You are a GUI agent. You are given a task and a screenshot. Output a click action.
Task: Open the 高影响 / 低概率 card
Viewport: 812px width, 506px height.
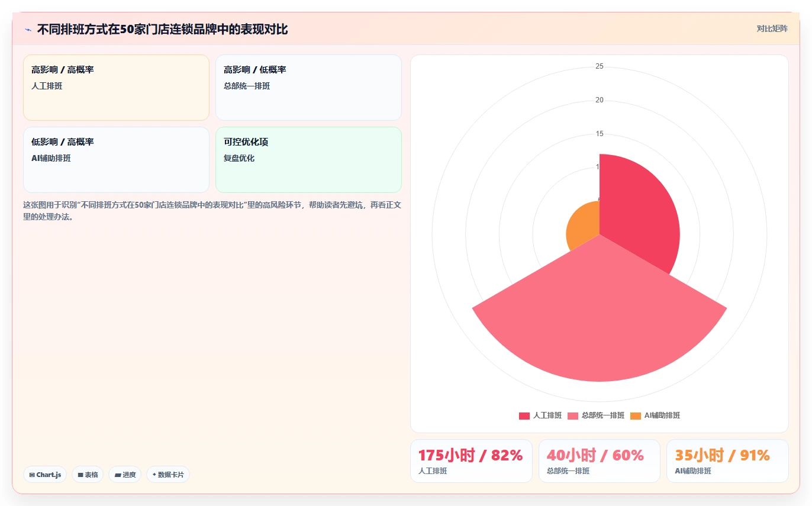coord(308,88)
